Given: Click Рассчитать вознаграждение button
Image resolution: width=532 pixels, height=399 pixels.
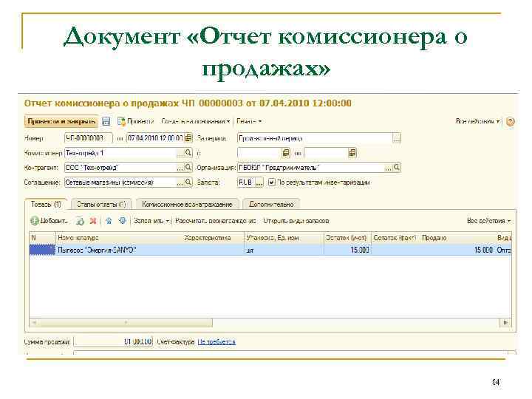Looking at the screenshot, I should 216,221.
